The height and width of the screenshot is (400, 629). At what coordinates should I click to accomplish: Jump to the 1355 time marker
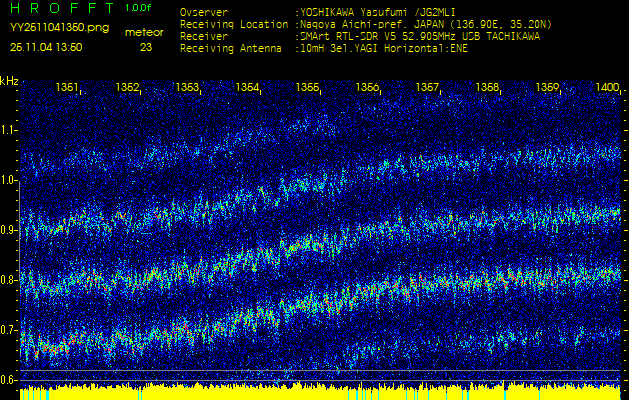(308, 88)
